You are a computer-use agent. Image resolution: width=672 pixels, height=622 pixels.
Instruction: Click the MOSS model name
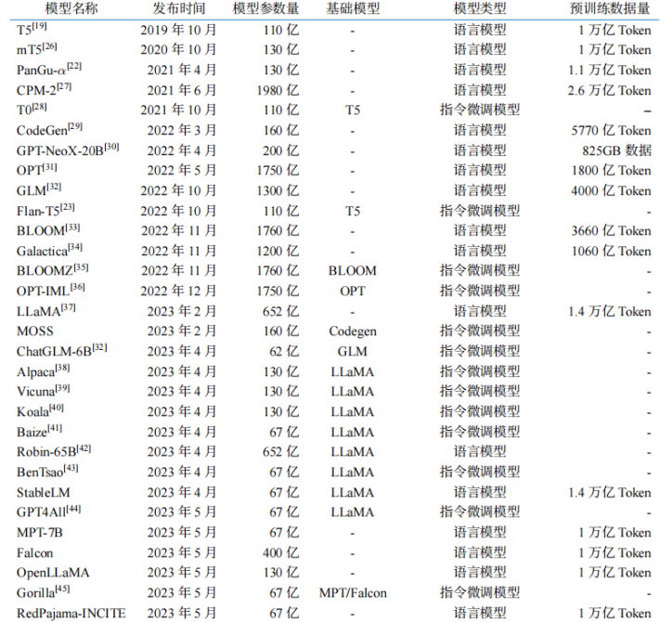35,330
